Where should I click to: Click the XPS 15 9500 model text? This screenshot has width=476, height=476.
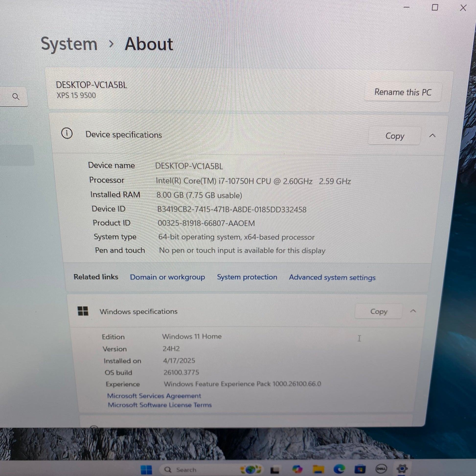pos(76,95)
